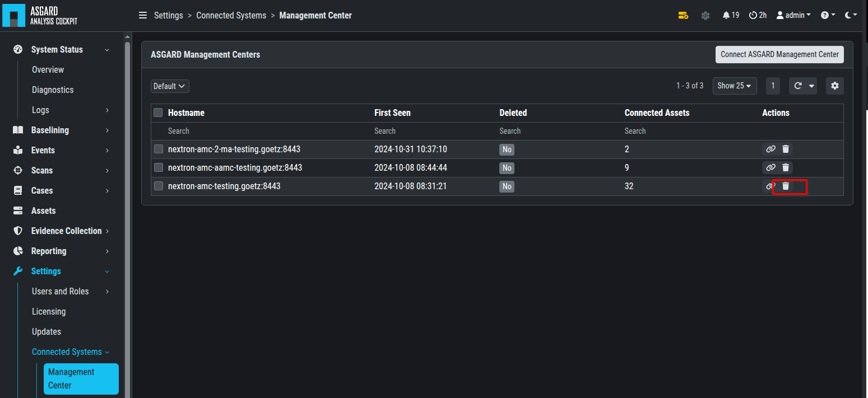Click Connected Systems breadcrumb link
868x398 pixels.
tap(231, 16)
